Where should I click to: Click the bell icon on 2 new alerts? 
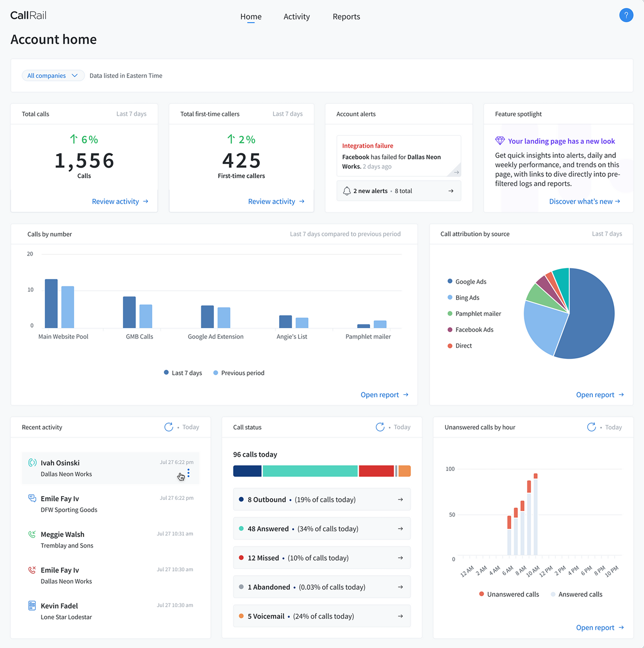tap(347, 191)
